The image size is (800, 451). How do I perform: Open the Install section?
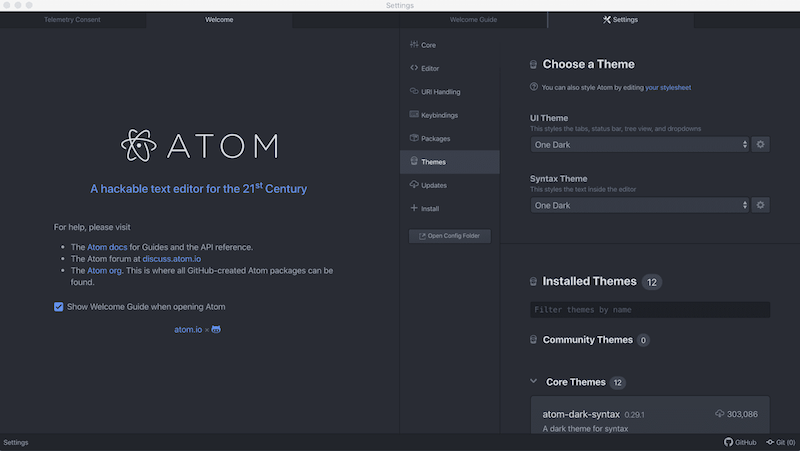[x=430, y=209]
